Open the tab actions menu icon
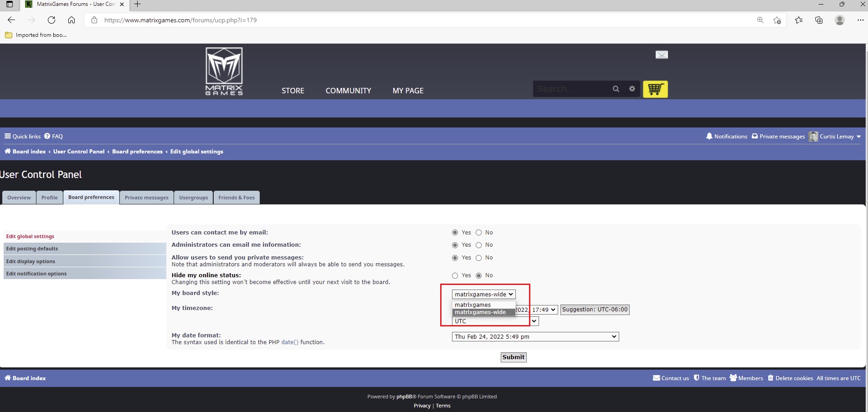Viewport: 868px width, 412px height. point(9,5)
